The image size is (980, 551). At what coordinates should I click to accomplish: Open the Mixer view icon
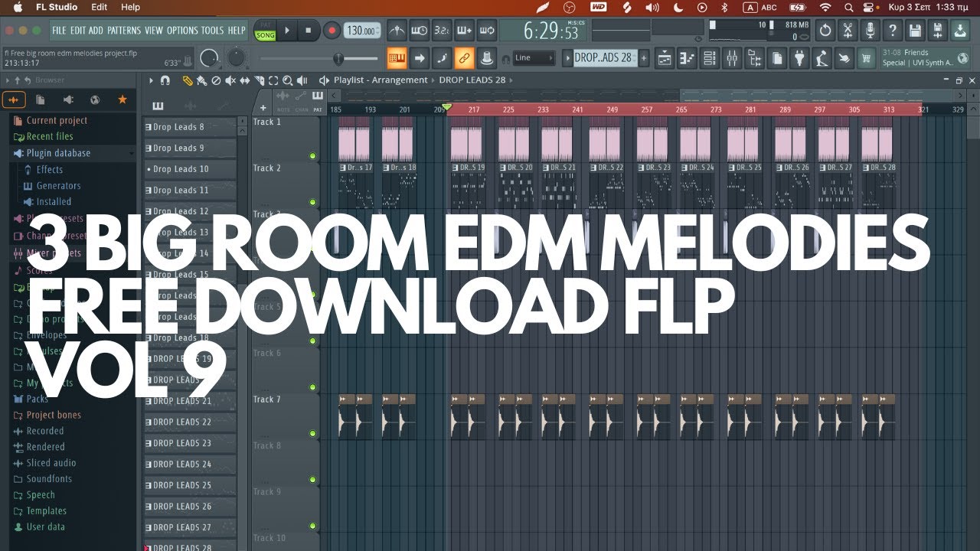point(732,57)
